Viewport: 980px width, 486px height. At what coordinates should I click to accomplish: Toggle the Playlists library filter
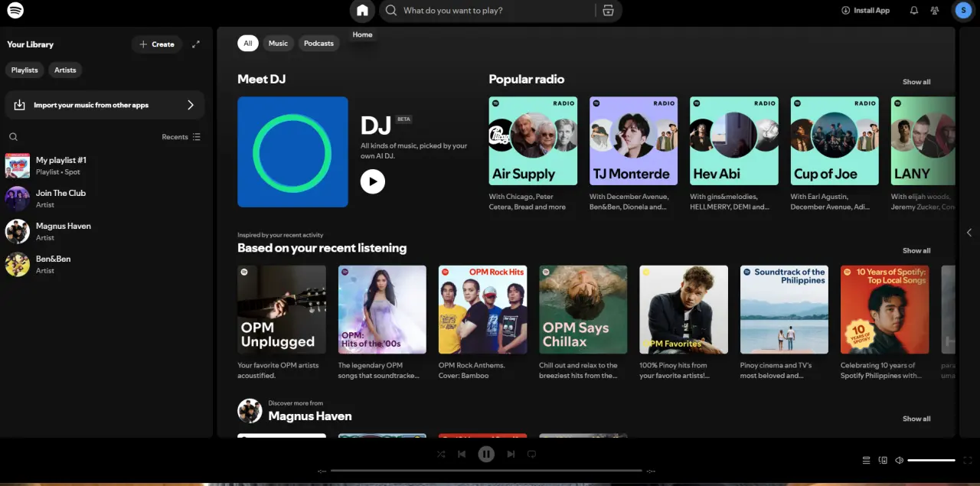pos(24,70)
